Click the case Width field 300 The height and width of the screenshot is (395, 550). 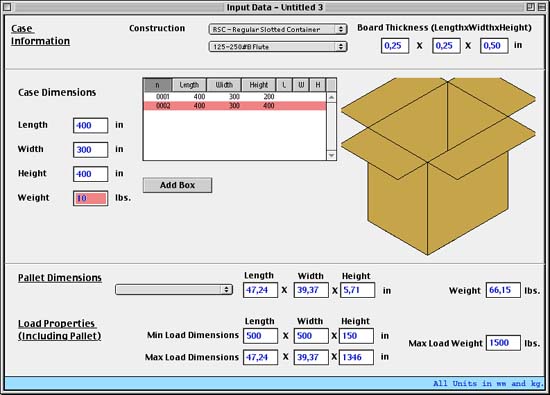[90, 150]
